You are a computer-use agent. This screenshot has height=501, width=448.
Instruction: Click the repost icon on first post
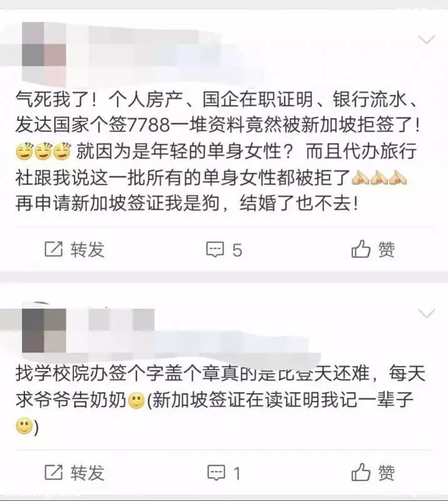[53, 249]
